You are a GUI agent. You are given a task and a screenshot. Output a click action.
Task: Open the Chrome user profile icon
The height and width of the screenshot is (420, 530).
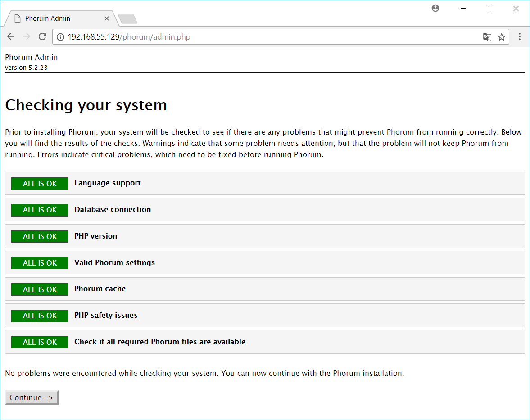pyautogui.click(x=435, y=8)
